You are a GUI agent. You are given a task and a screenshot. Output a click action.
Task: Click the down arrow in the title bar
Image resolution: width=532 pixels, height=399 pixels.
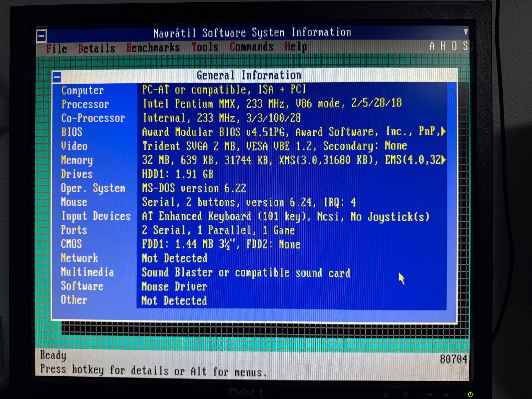[x=465, y=31]
